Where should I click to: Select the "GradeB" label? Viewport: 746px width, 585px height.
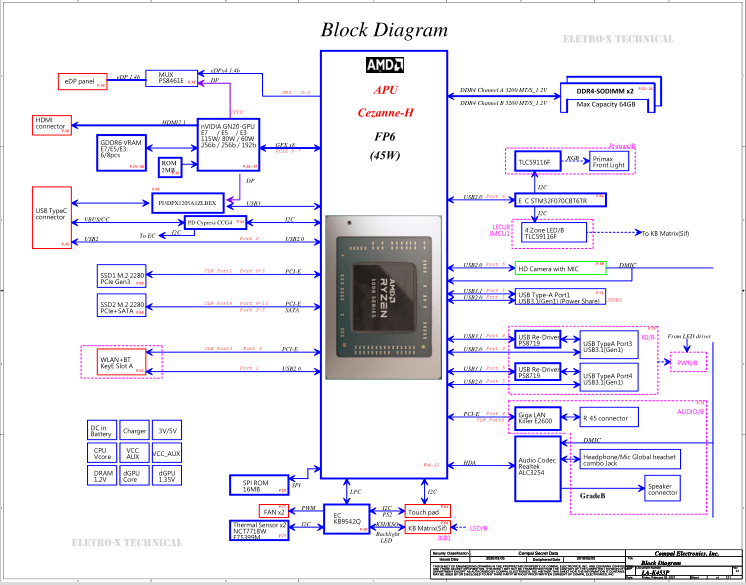[x=592, y=496]
